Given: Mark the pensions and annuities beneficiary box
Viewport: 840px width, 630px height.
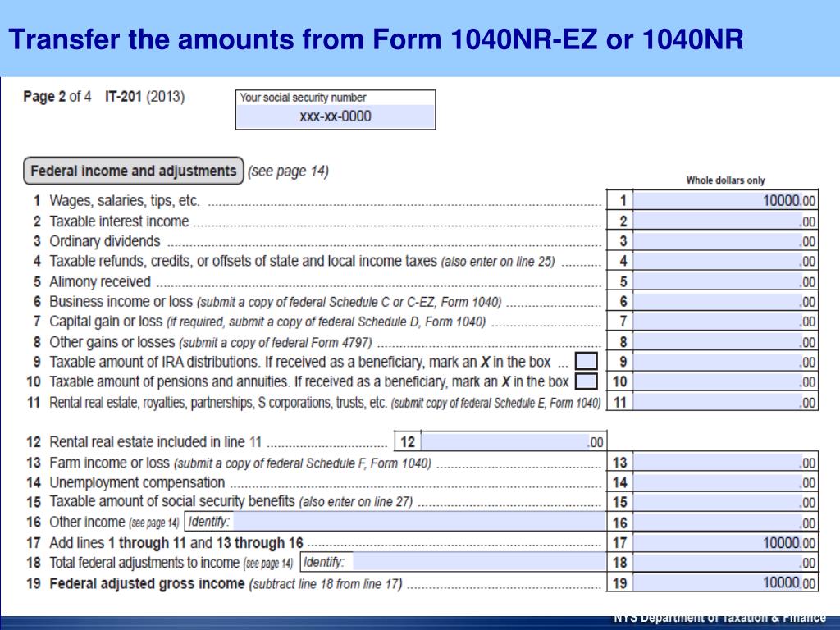Looking at the screenshot, I should point(586,381).
